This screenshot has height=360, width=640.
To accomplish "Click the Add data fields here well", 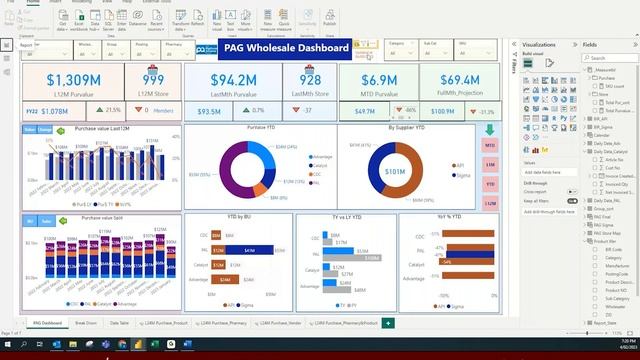I will point(550,172).
